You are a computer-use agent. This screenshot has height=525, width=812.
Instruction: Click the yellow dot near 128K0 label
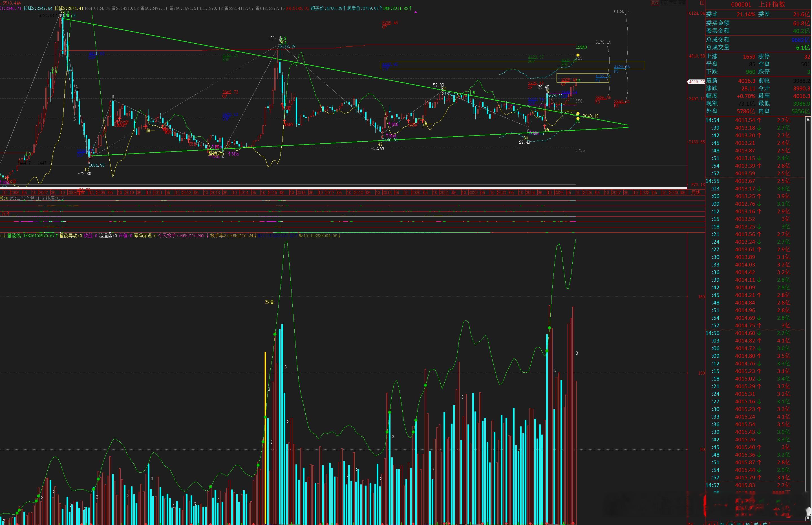coord(578,55)
